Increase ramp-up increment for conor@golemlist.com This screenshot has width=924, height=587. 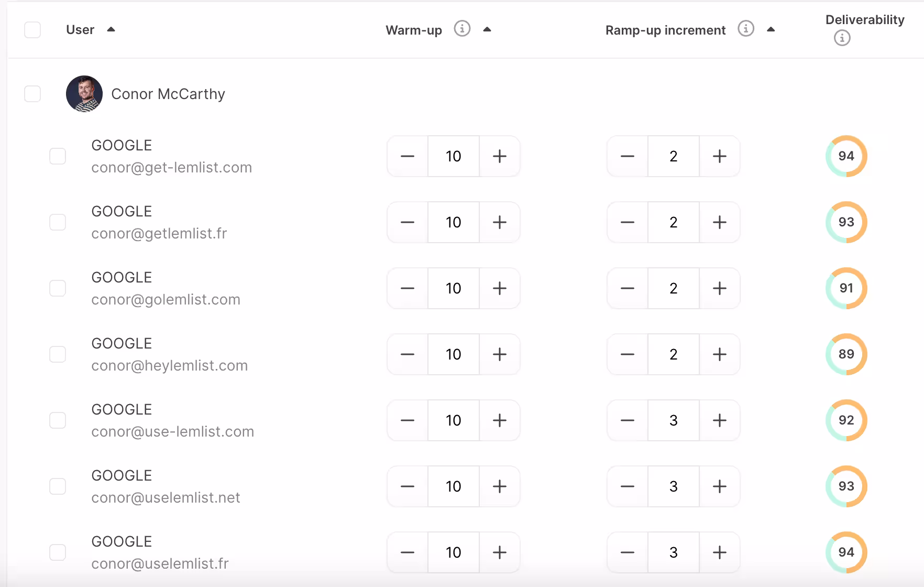click(x=720, y=288)
